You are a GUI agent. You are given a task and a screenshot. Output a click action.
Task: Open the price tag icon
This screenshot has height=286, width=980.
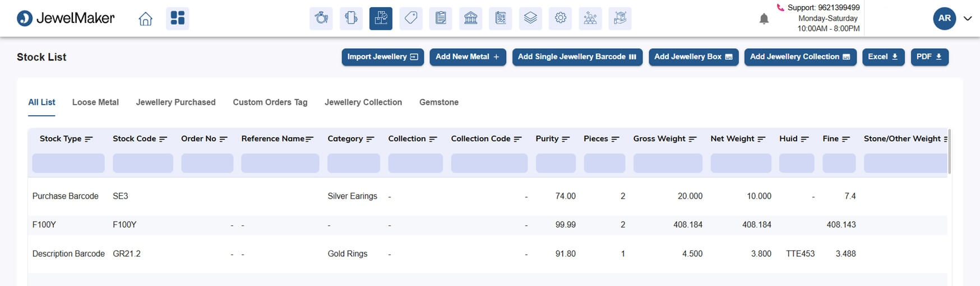pos(411,18)
